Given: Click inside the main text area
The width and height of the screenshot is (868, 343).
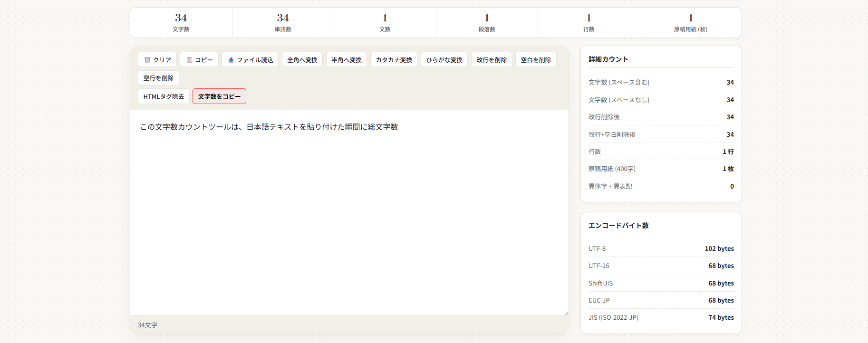Looking at the screenshot, I should click(349, 213).
